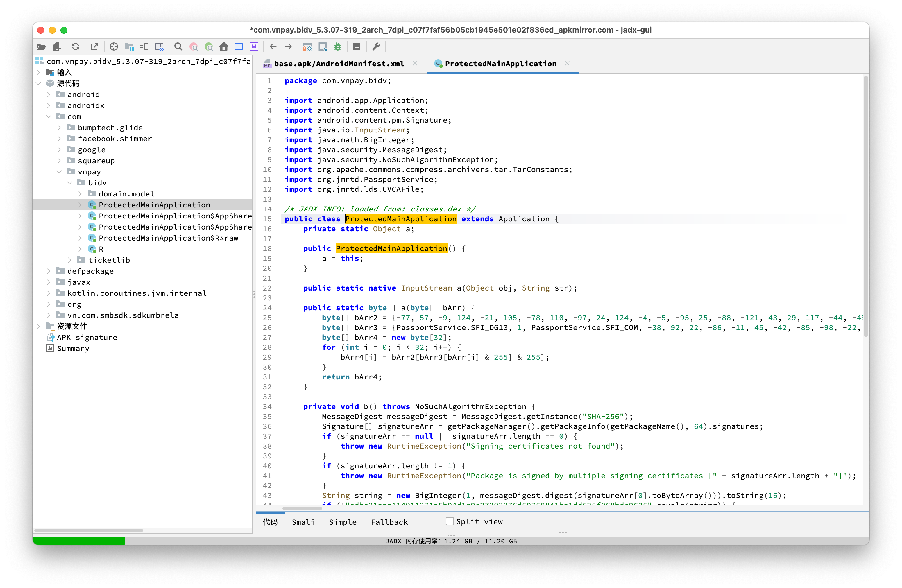Screen dimensions: 902x588
Task: Jump to AndroidManifest with M icon
Action: point(254,46)
